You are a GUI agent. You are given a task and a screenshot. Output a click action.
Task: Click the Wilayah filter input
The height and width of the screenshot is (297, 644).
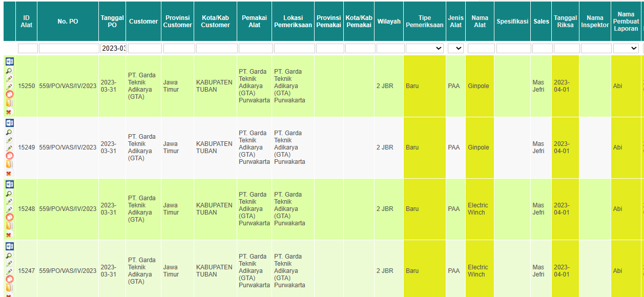390,48
